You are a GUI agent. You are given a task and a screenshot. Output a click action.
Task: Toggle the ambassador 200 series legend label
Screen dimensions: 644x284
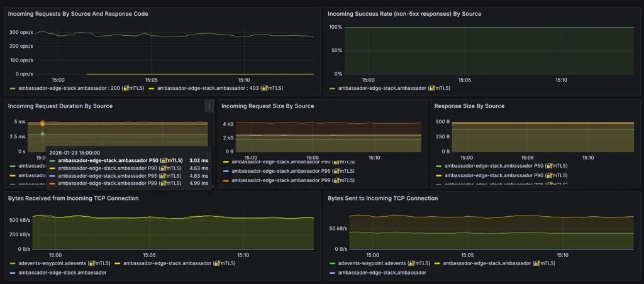click(80, 88)
